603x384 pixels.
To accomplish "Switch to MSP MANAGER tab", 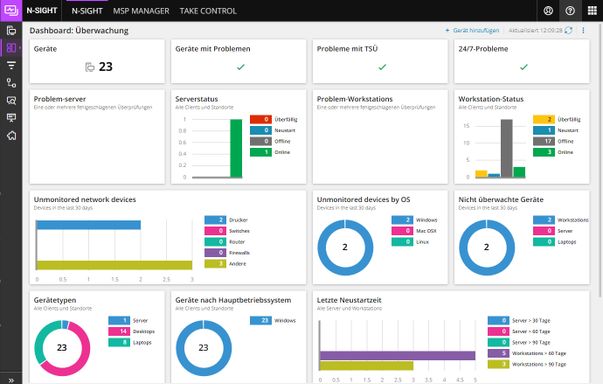I will [x=141, y=11].
